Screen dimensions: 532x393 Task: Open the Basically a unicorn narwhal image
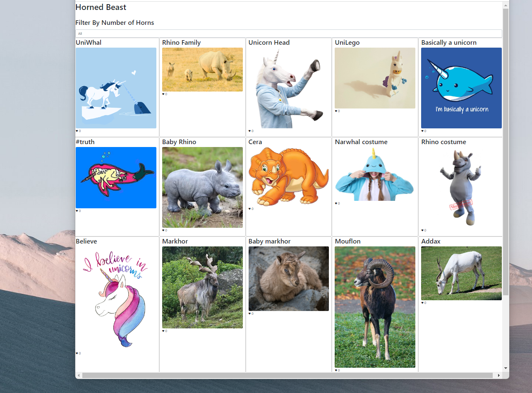pos(461,88)
